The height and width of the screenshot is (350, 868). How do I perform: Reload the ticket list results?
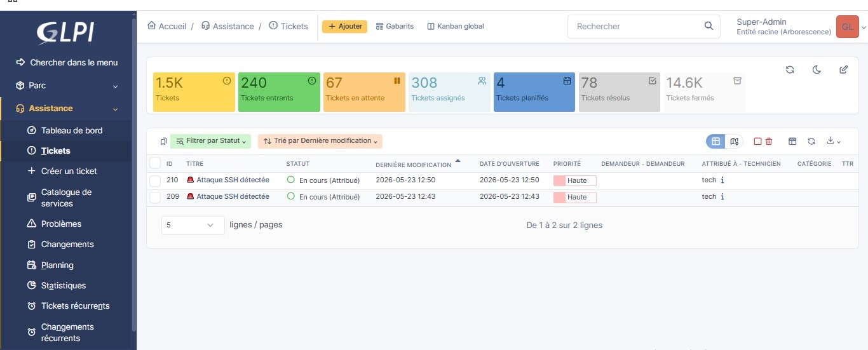coord(811,142)
